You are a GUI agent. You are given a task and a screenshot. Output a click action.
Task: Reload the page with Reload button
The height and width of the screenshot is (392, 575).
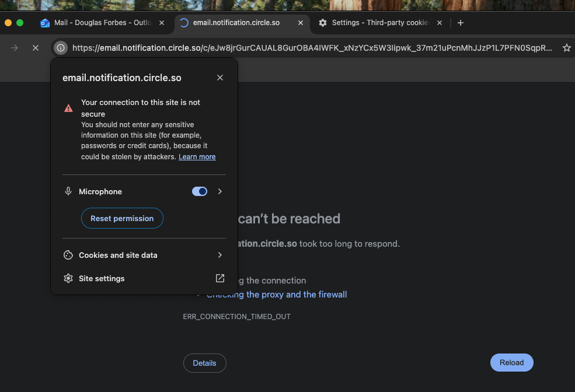point(511,363)
